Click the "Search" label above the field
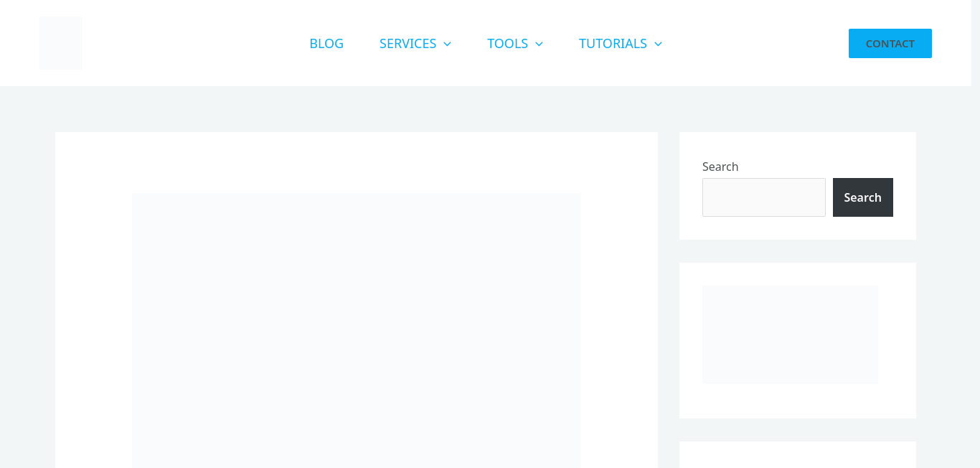This screenshot has width=980, height=468. pos(720,167)
